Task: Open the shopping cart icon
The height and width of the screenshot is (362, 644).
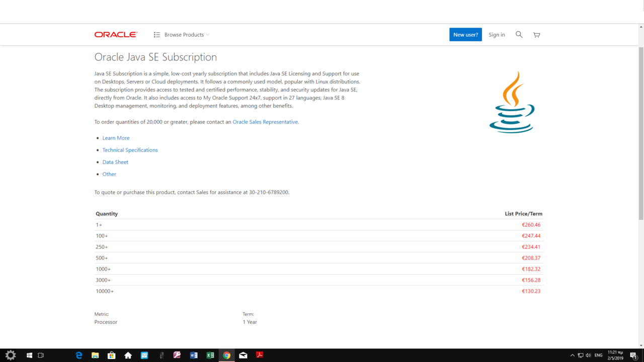Action: pyautogui.click(x=537, y=35)
